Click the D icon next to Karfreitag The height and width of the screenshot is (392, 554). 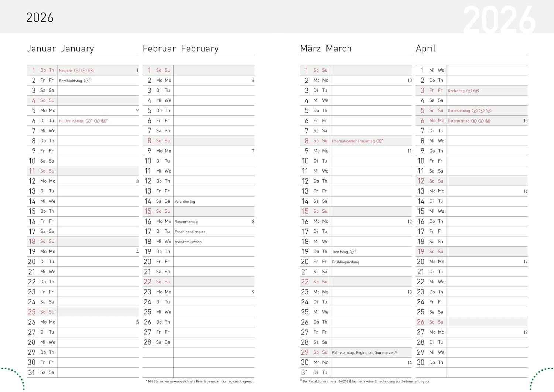469,91
